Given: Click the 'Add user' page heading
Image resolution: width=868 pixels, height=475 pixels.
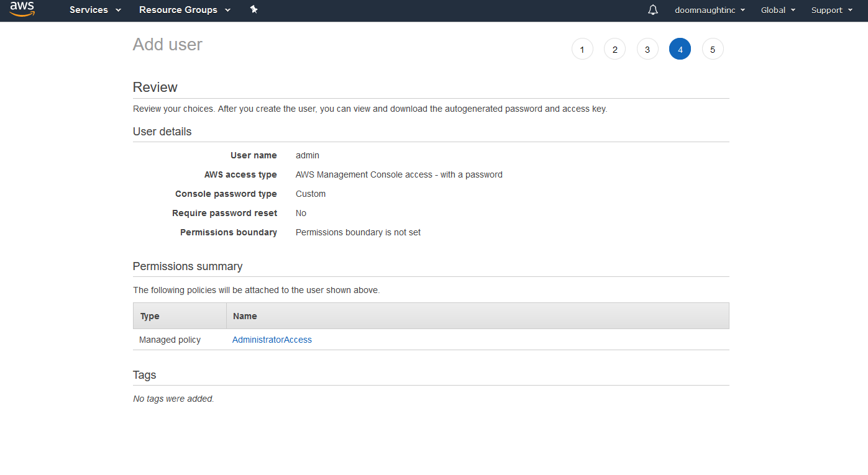Looking at the screenshot, I should pos(168,45).
